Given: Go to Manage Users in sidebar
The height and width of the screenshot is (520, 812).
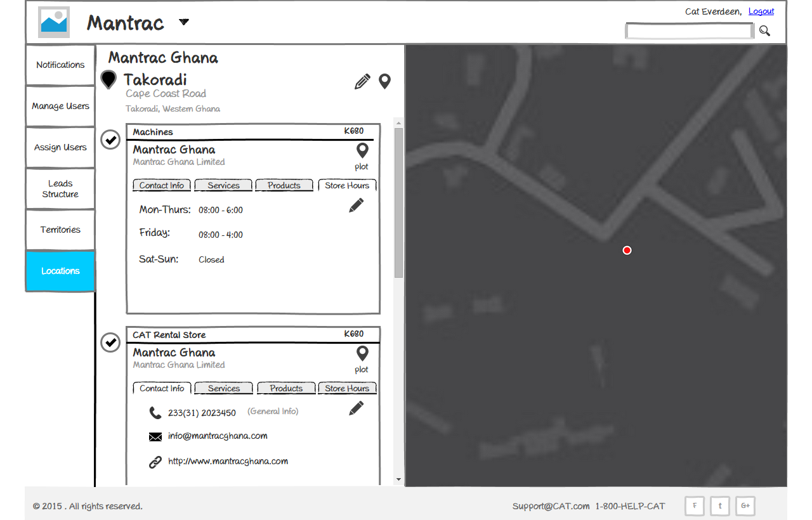Looking at the screenshot, I should [x=60, y=106].
